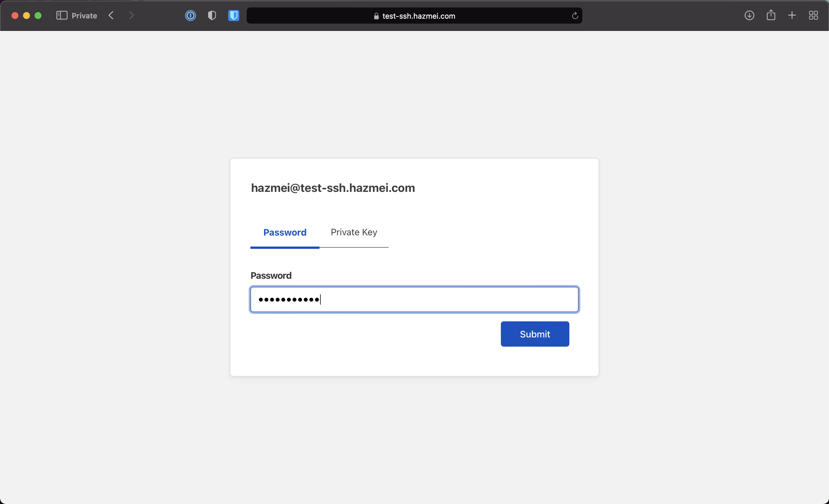
Task: Click the hazmei@test-ssh.hazmei.com heading
Action: [x=333, y=188]
